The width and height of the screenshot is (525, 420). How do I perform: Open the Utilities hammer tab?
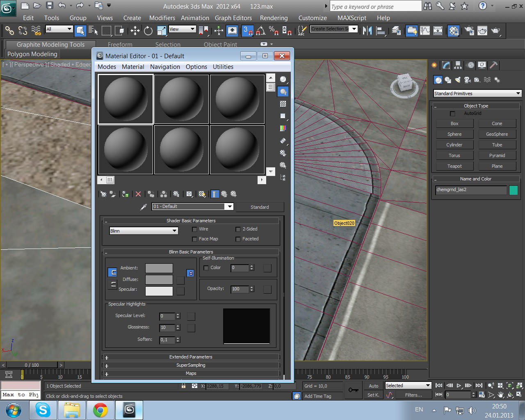[494, 65]
